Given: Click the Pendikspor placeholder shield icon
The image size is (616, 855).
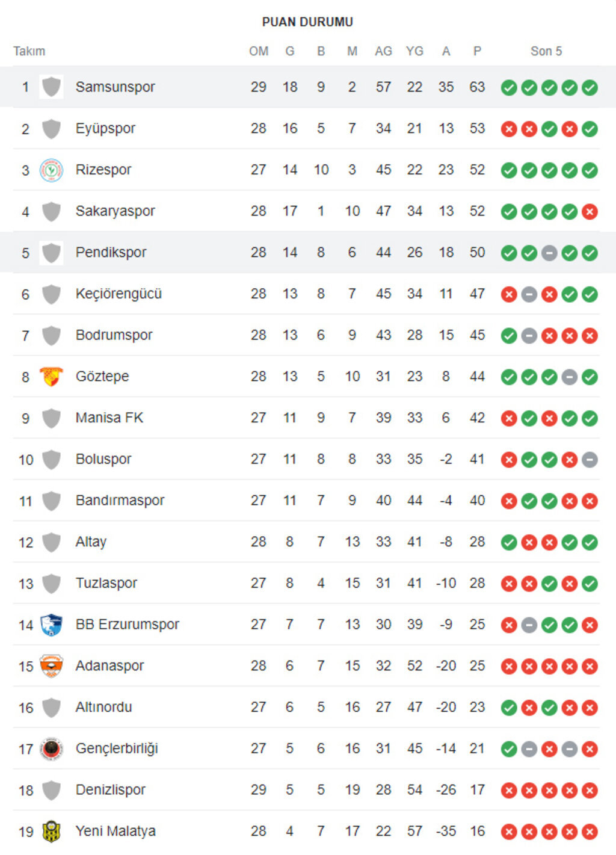Looking at the screenshot, I should pos(51,253).
